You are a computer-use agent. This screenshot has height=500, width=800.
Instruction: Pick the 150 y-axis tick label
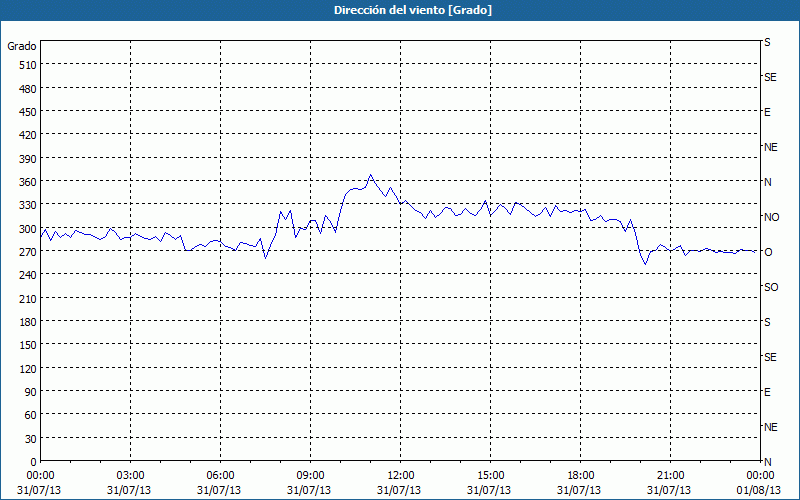[28, 345]
